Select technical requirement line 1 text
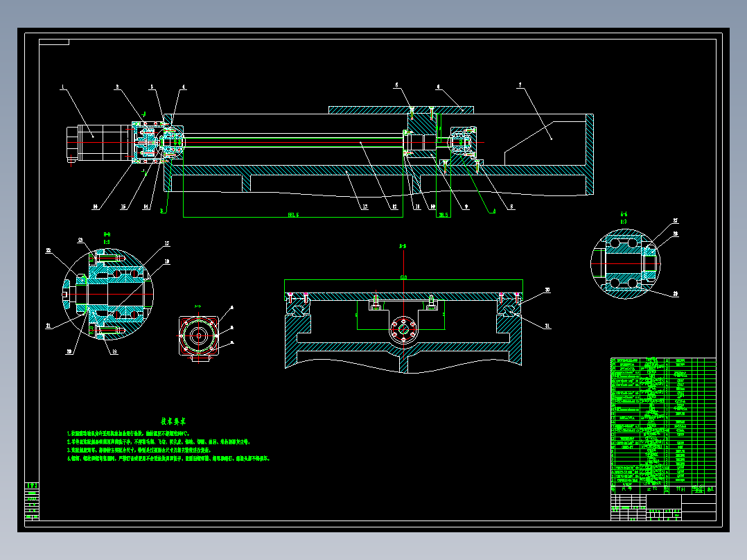The height and width of the screenshot is (560, 747). (x=129, y=434)
